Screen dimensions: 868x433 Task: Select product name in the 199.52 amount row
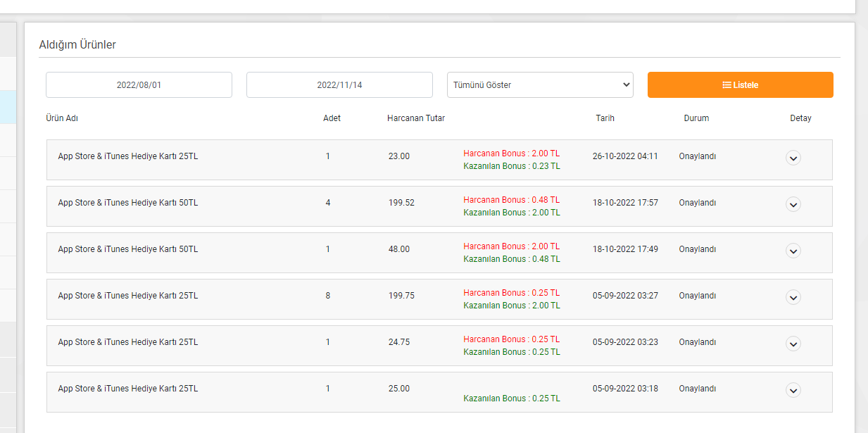coord(128,203)
